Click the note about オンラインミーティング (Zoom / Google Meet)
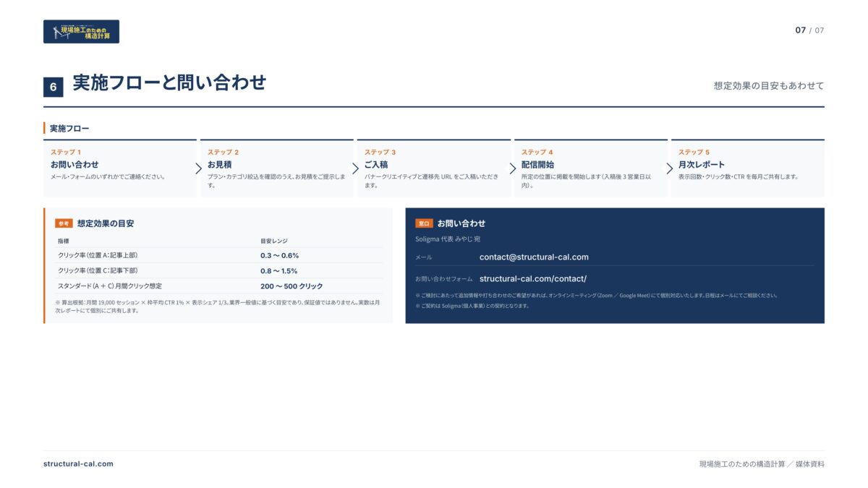 (x=597, y=295)
